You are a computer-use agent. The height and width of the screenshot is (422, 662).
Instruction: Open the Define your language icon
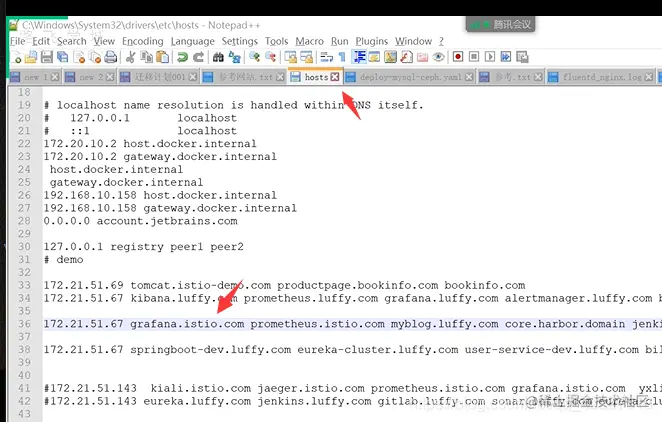[374, 57]
